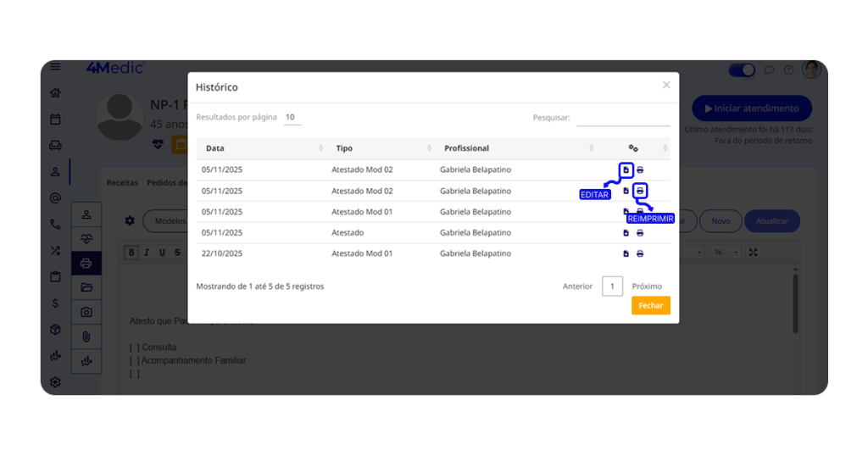
Task: Switch to the Receitas tab
Action: pos(122,182)
